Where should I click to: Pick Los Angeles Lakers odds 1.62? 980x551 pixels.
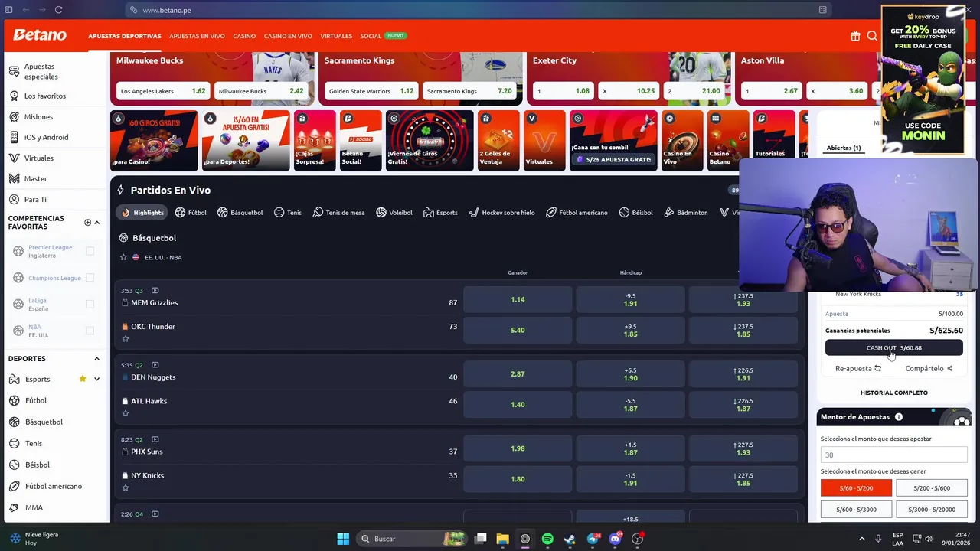pos(163,91)
